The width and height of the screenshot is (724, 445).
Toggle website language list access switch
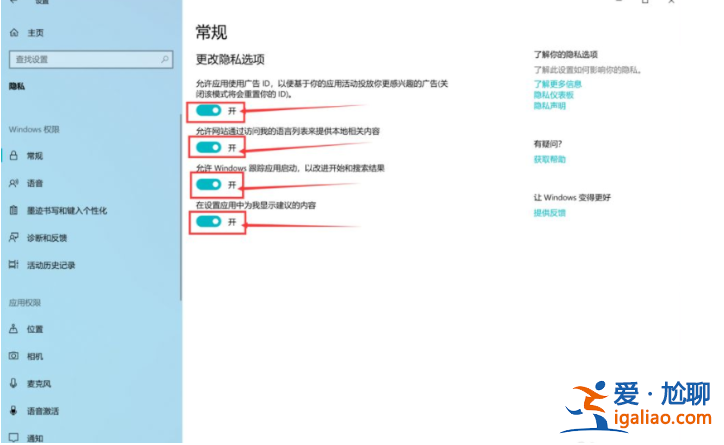209,147
